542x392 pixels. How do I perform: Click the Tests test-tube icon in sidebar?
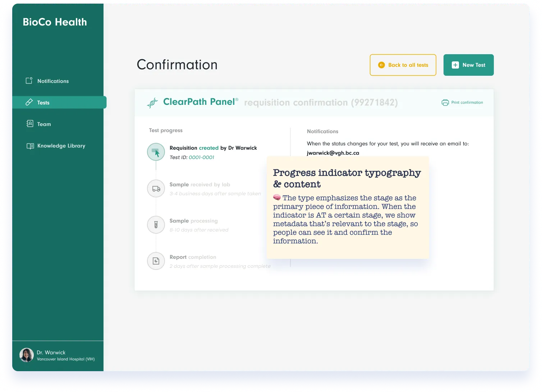[29, 102]
